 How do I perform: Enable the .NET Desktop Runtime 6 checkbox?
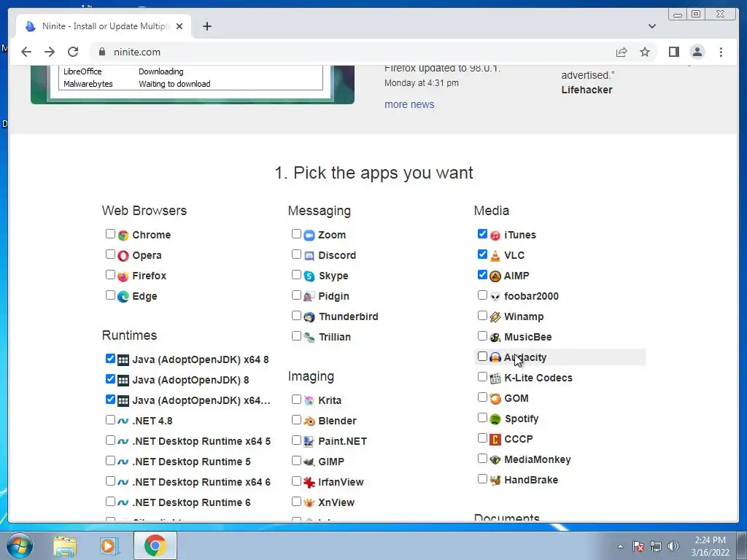110,502
